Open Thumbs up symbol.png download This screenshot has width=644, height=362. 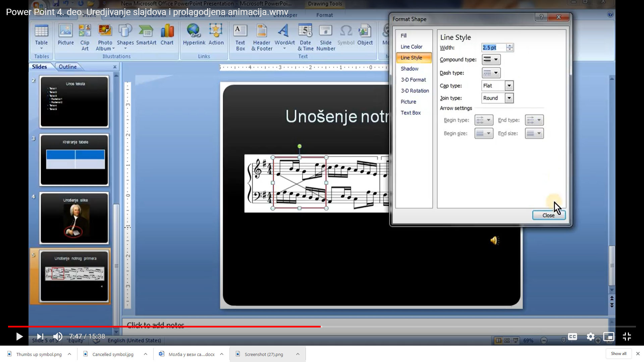(x=39, y=354)
